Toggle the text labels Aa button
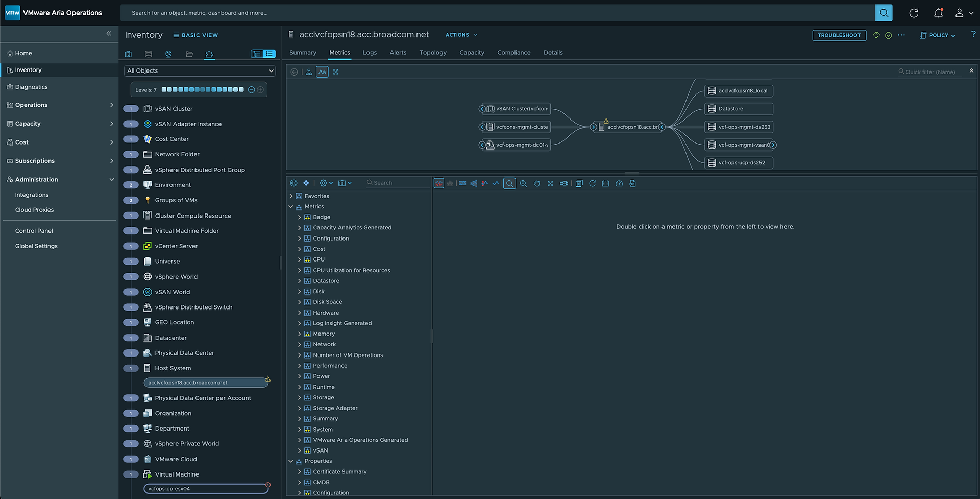Image resolution: width=980 pixels, height=499 pixels. [322, 72]
